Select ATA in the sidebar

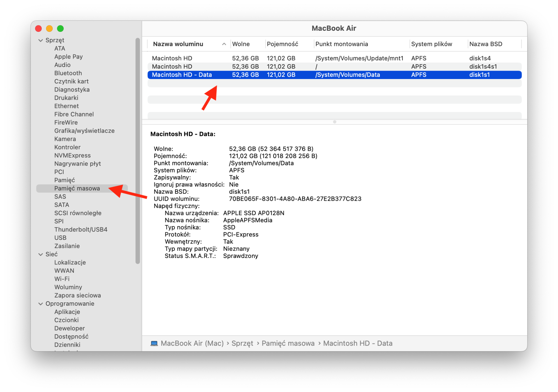tap(60, 49)
